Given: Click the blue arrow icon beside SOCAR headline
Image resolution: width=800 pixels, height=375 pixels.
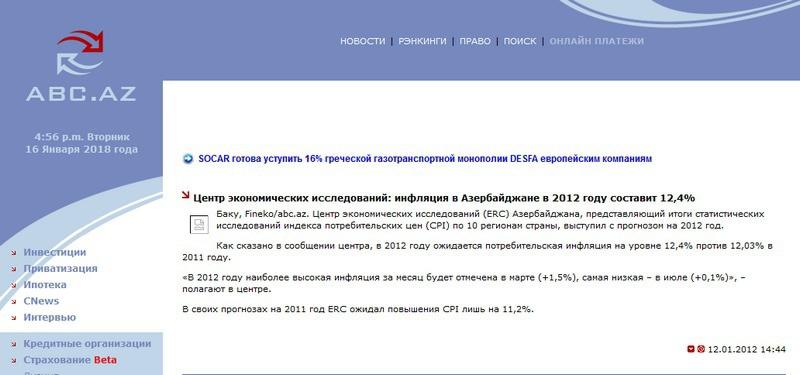Looking at the screenshot, I should pyautogui.click(x=188, y=159).
